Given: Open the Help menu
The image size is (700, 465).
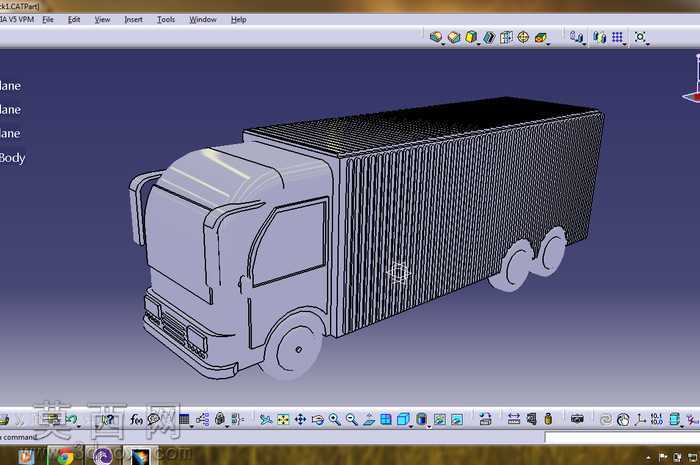Looking at the screenshot, I should pos(238,20).
